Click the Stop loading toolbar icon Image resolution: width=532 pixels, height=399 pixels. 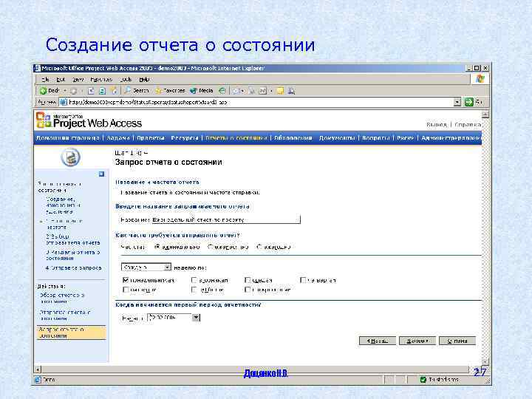(91, 91)
